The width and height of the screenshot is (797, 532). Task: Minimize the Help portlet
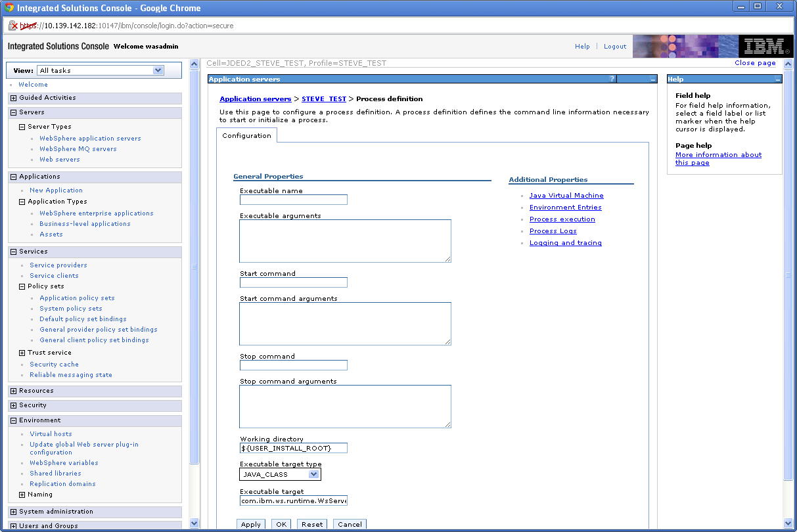tap(777, 79)
